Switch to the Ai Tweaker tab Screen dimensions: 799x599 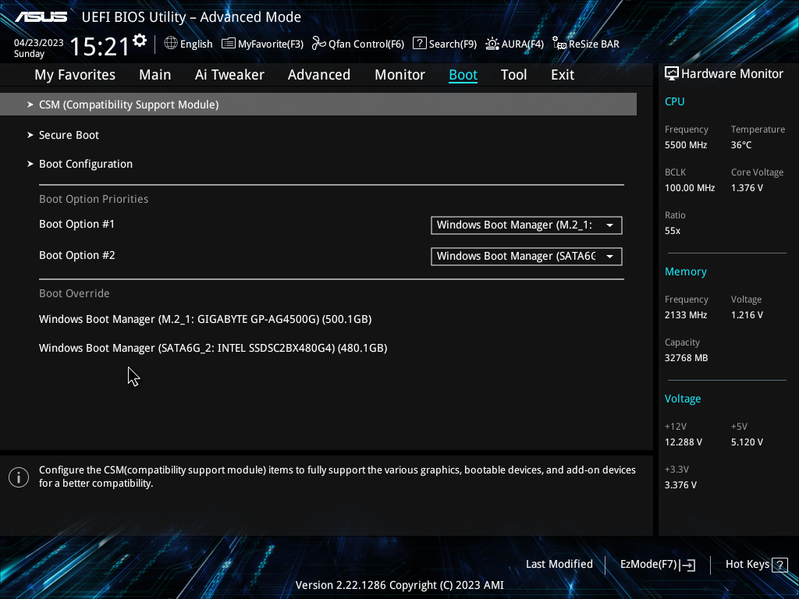[229, 75]
